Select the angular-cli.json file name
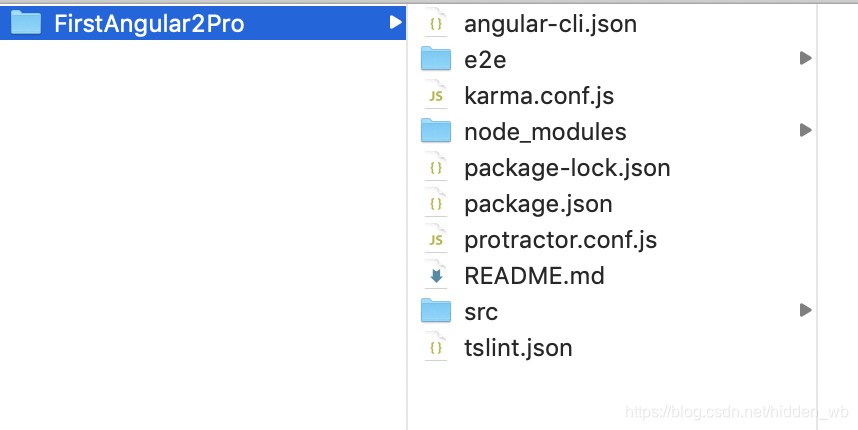The image size is (858, 430). (550, 24)
